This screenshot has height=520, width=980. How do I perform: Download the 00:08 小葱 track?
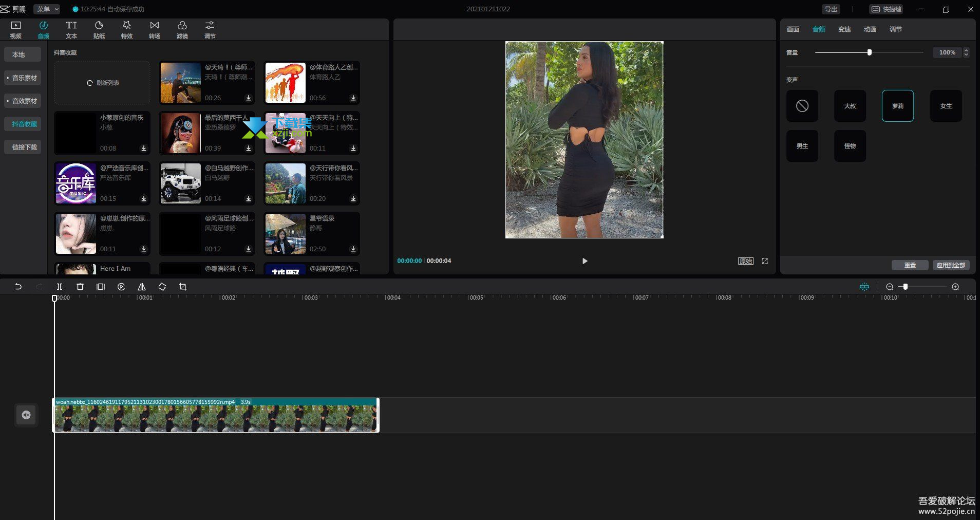click(144, 148)
